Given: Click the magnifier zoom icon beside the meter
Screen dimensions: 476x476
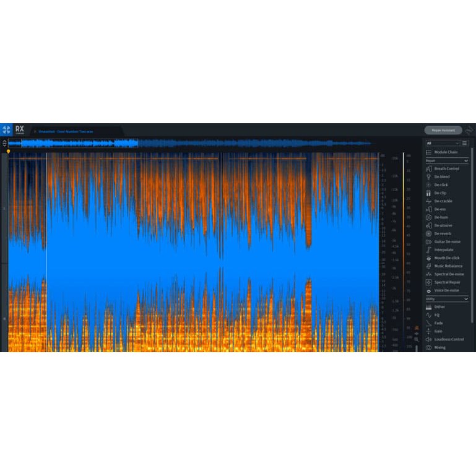Looking at the screenshot, I should pos(417,339).
